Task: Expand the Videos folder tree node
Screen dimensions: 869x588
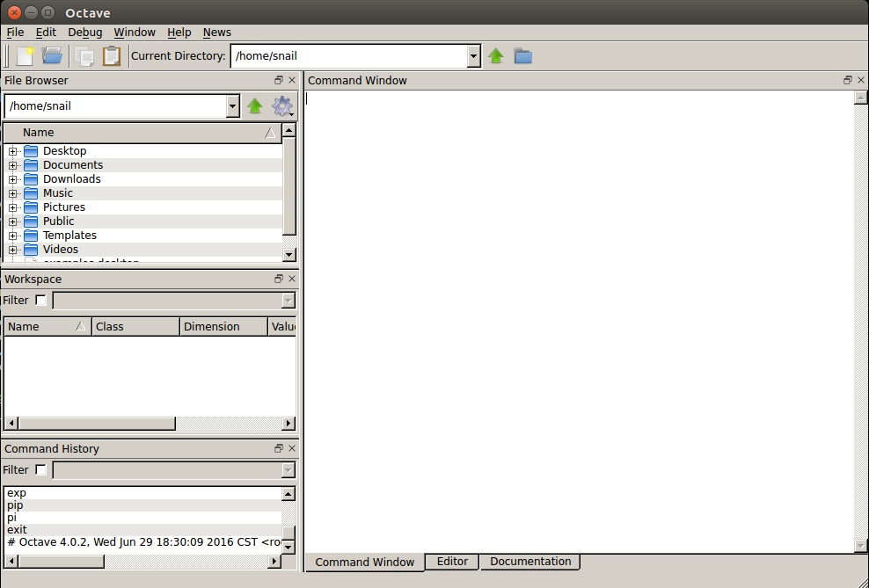Action: coord(12,250)
